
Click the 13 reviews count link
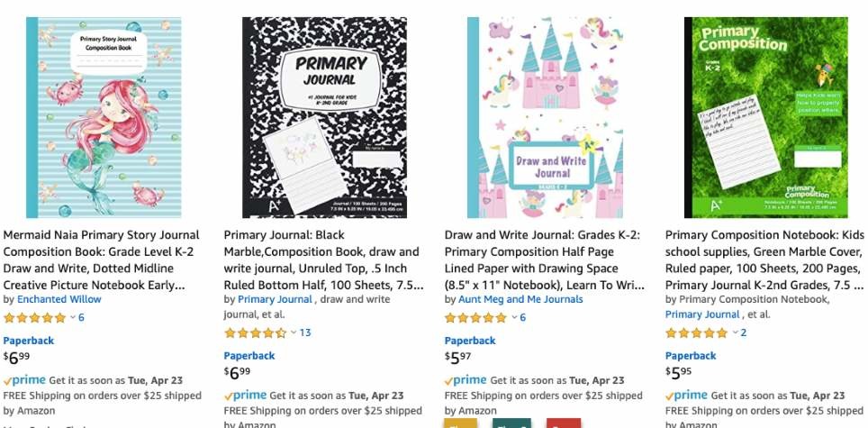pyautogui.click(x=305, y=332)
